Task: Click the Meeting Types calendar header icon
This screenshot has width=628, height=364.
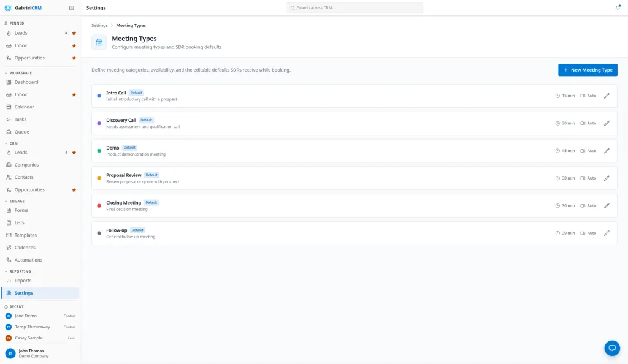Action: pyautogui.click(x=99, y=42)
